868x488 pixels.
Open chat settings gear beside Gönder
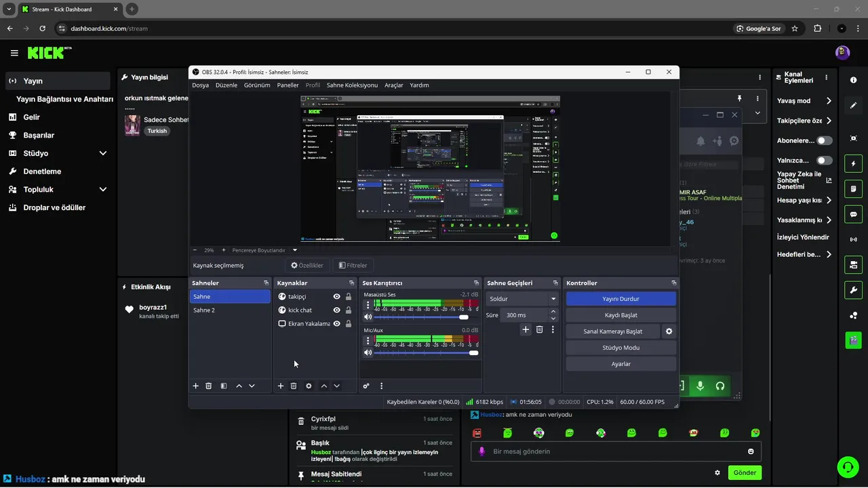(x=717, y=472)
